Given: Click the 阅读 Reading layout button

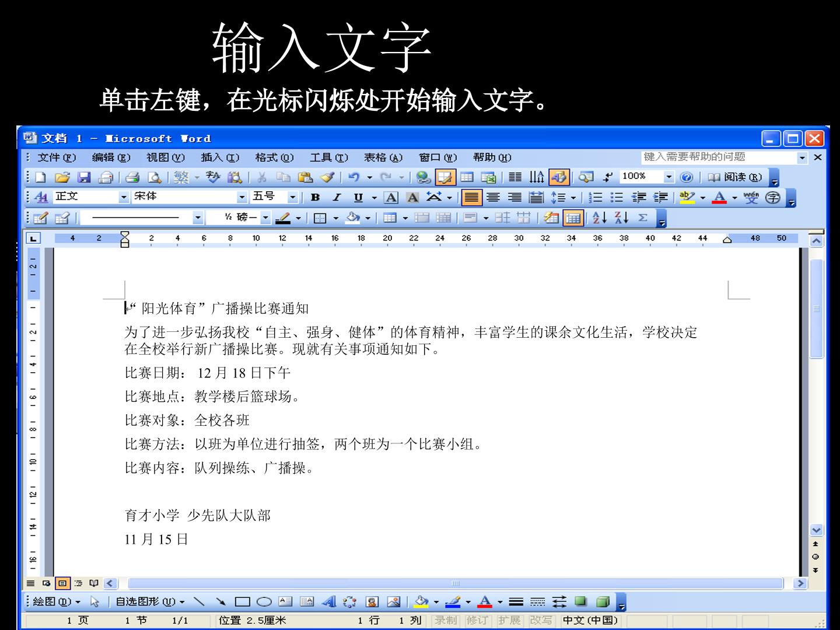Looking at the screenshot, I should 735,177.
